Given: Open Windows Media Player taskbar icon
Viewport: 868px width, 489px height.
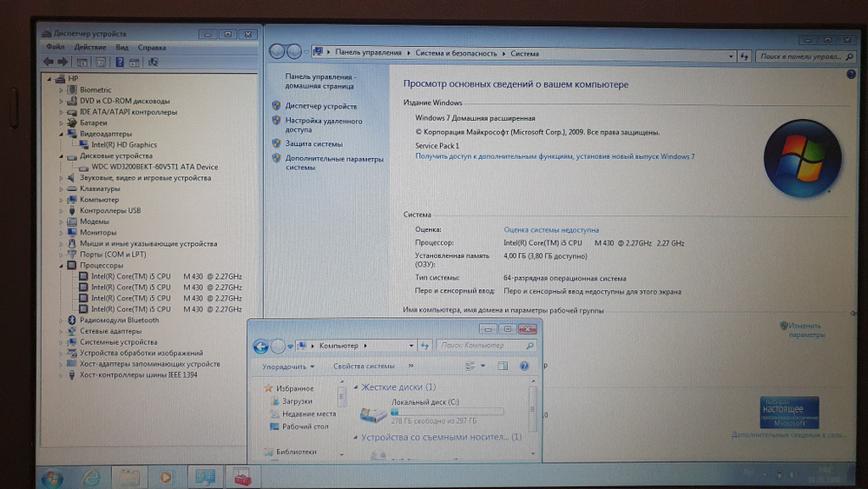Looking at the screenshot, I should (x=166, y=478).
